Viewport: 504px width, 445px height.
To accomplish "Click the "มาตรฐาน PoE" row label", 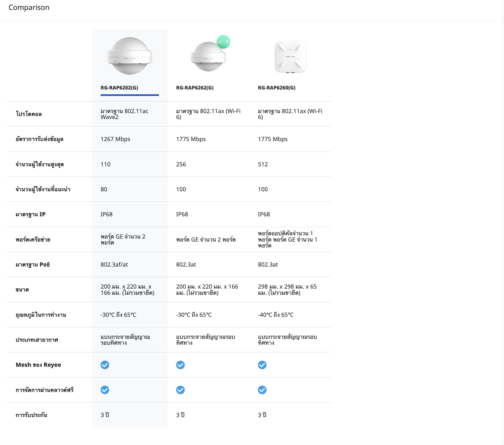I will (33, 265).
